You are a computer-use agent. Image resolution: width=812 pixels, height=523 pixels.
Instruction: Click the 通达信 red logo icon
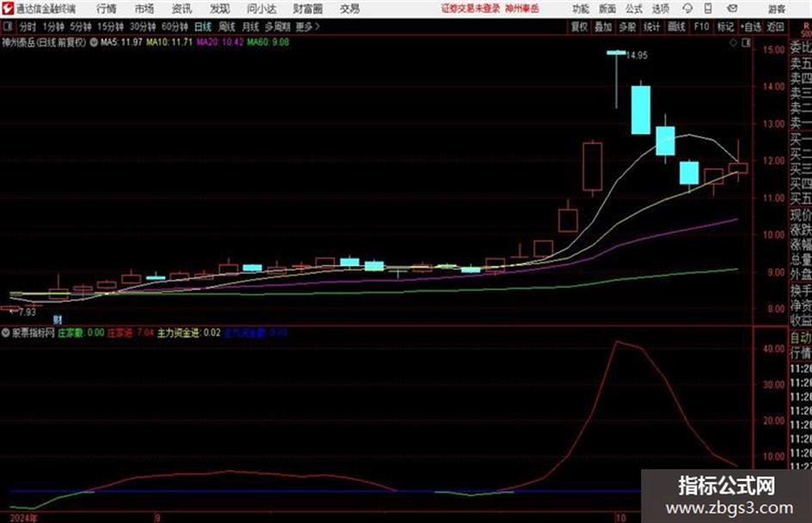click(7, 9)
